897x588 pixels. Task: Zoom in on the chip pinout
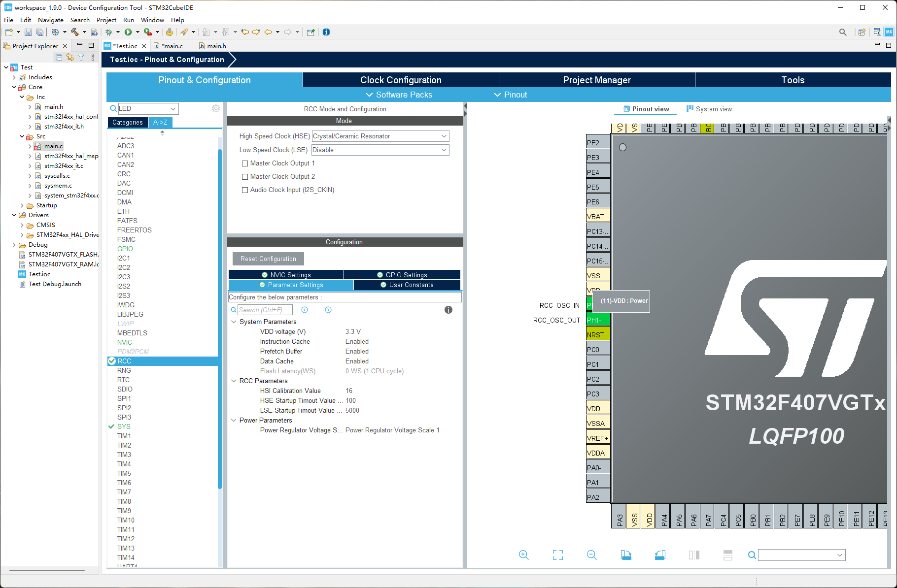(524, 555)
